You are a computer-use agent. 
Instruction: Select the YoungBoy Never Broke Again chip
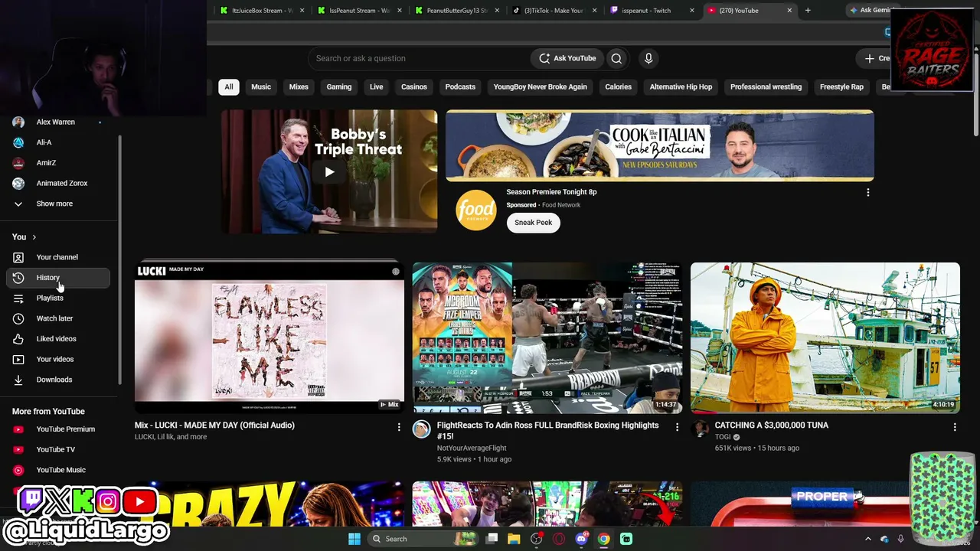point(541,87)
